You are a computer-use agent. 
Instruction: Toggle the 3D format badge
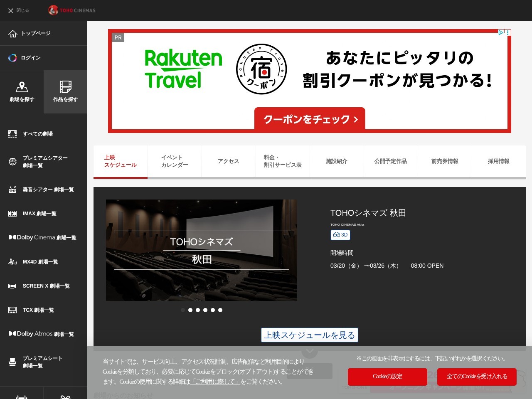pyautogui.click(x=340, y=235)
